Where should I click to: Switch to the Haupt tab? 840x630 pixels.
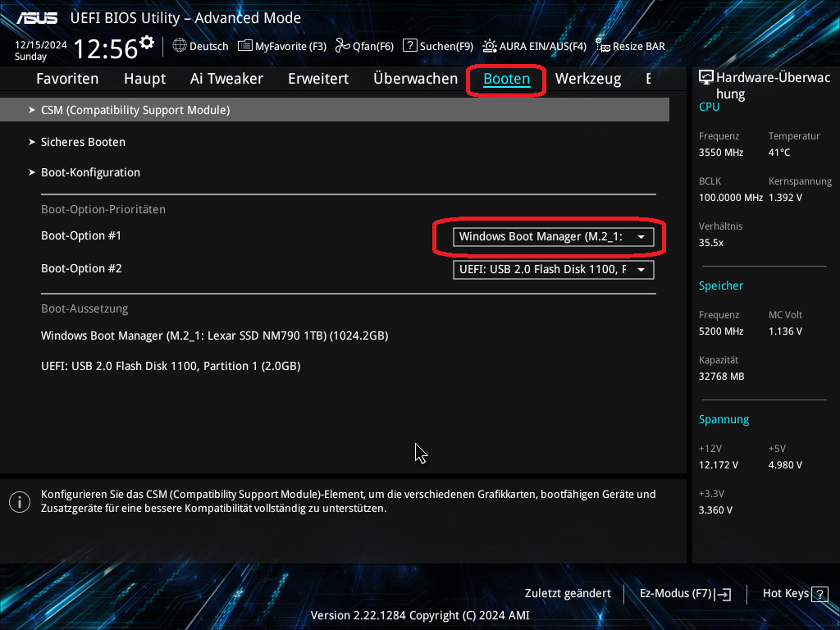point(144,79)
